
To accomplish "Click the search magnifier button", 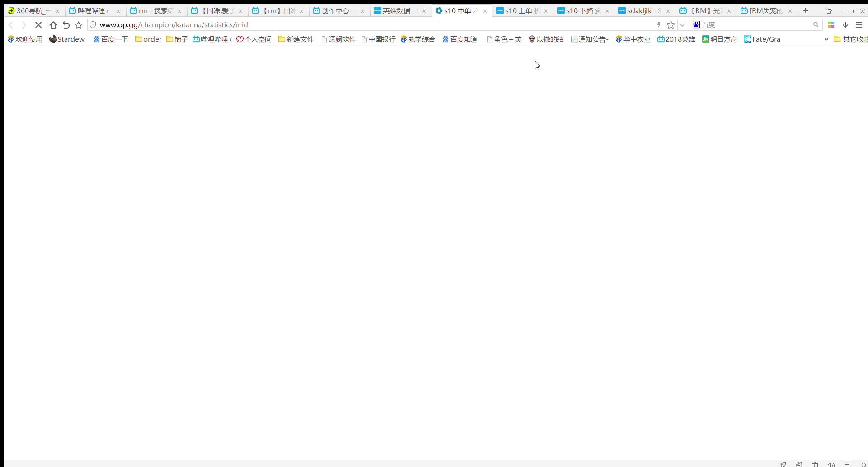I will coord(816,24).
